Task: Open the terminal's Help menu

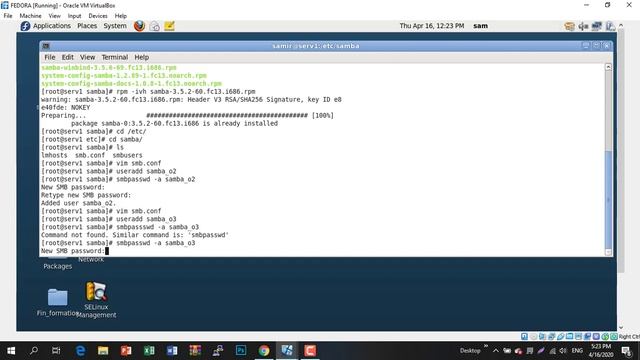Action: [142, 57]
